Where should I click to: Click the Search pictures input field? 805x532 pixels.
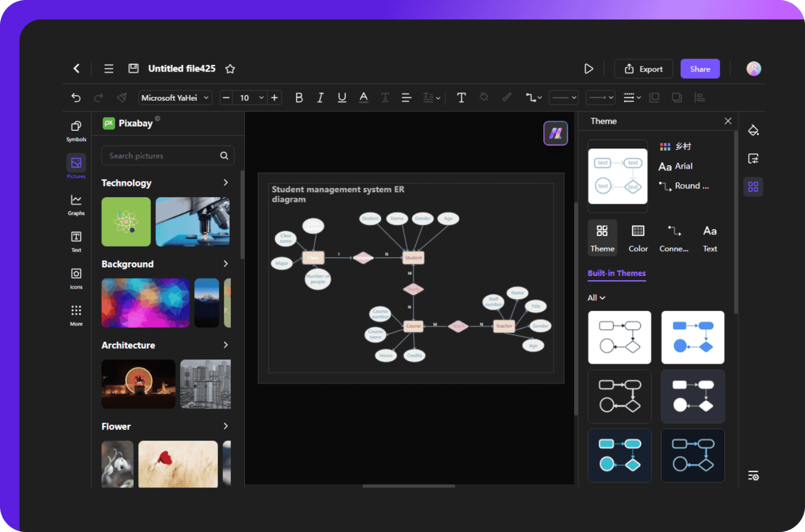(x=168, y=156)
